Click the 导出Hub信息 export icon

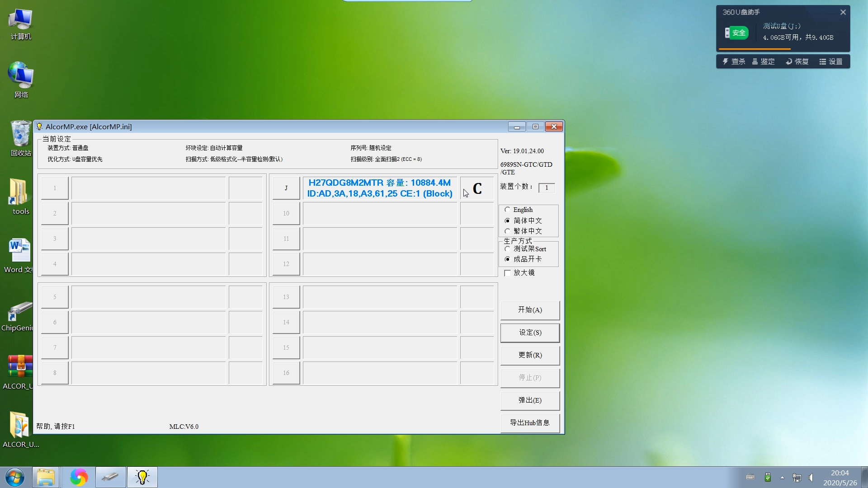(530, 423)
